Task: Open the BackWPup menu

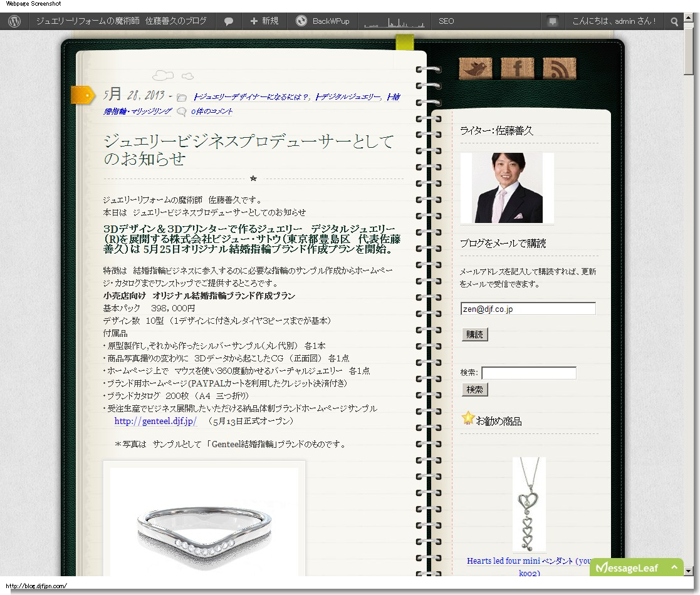Action: point(323,21)
